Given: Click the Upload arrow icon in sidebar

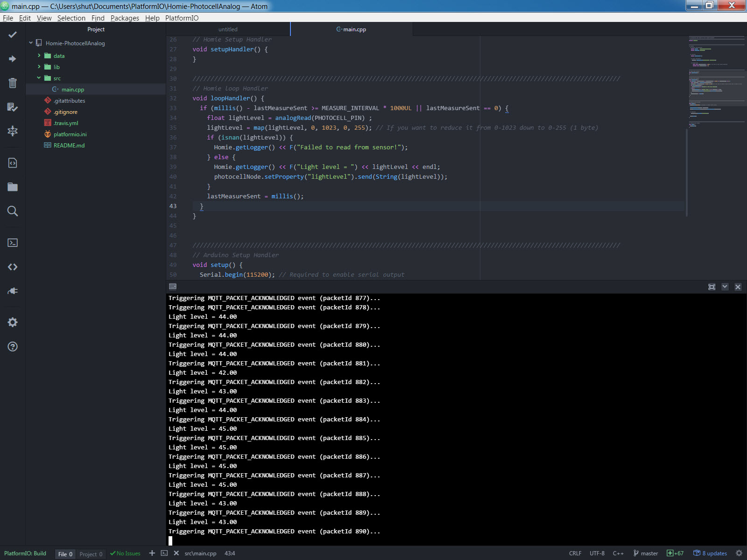Looking at the screenshot, I should coord(13,59).
